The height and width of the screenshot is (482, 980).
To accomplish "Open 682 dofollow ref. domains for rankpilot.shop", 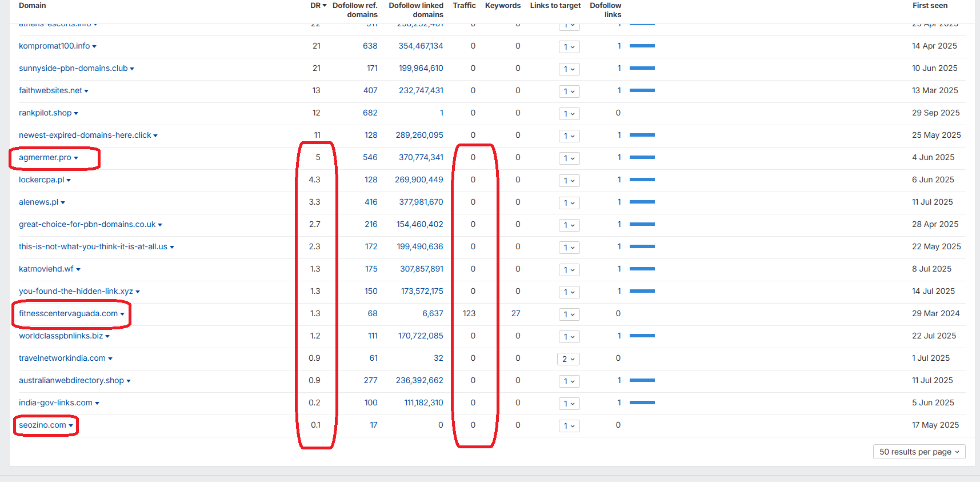I will (x=370, y=113).
